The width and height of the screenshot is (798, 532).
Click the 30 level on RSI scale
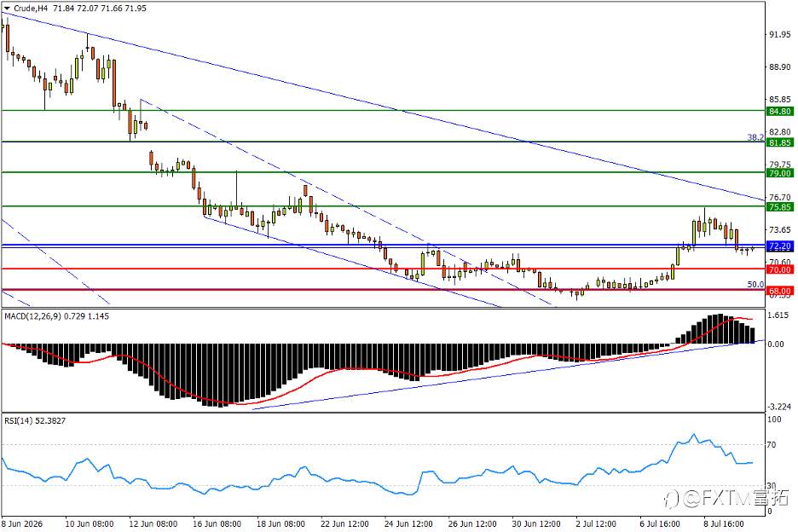point(772,486)
